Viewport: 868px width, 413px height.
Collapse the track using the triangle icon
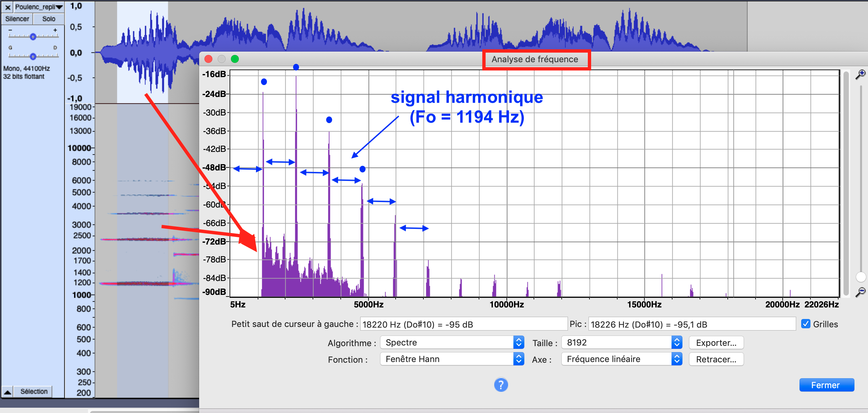(7, 391)
